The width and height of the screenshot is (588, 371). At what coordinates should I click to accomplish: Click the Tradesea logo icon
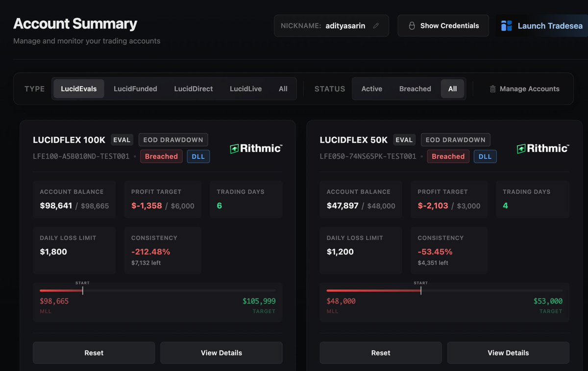point(506,25)
